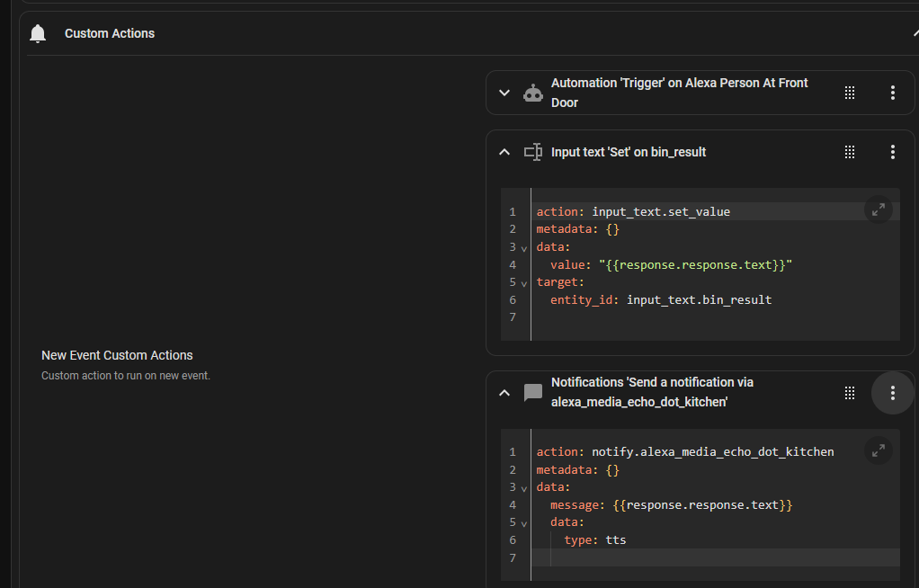
Task: Grab the drag handle for Notifications action
Action: tap(849, 393)
